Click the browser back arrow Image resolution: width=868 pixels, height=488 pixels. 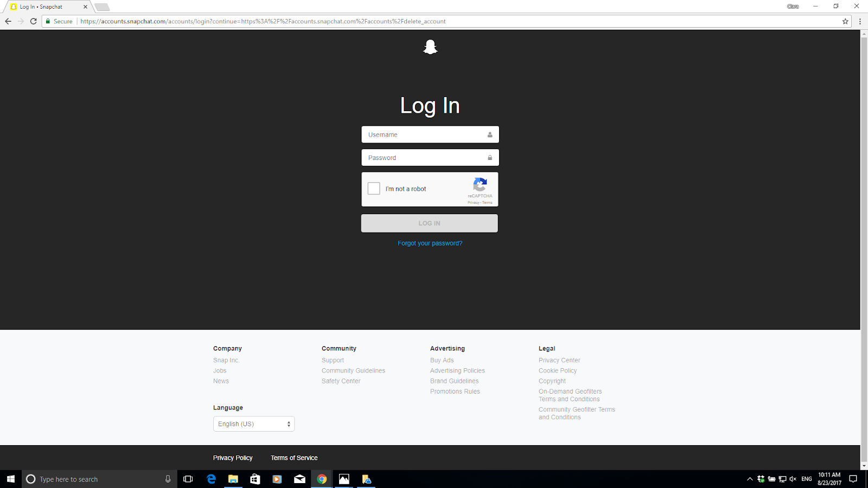point(8,21)
